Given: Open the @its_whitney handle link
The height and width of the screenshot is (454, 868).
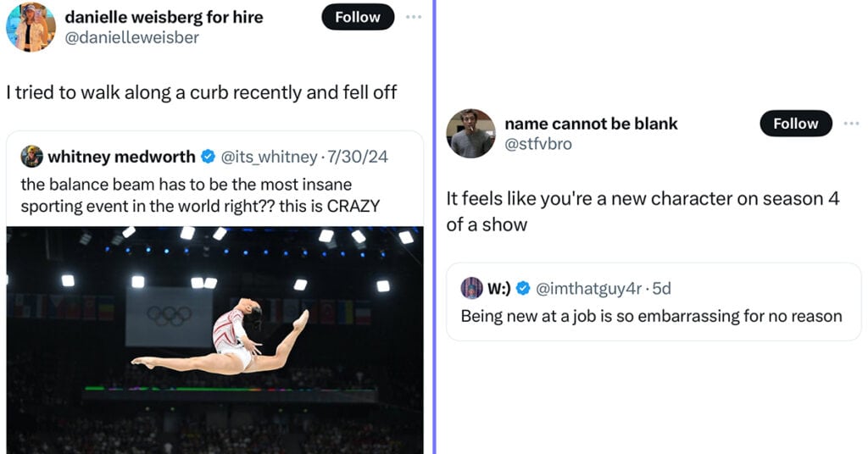Looking at the screenshot, I should pyautogui.click(x=269, y=157).
